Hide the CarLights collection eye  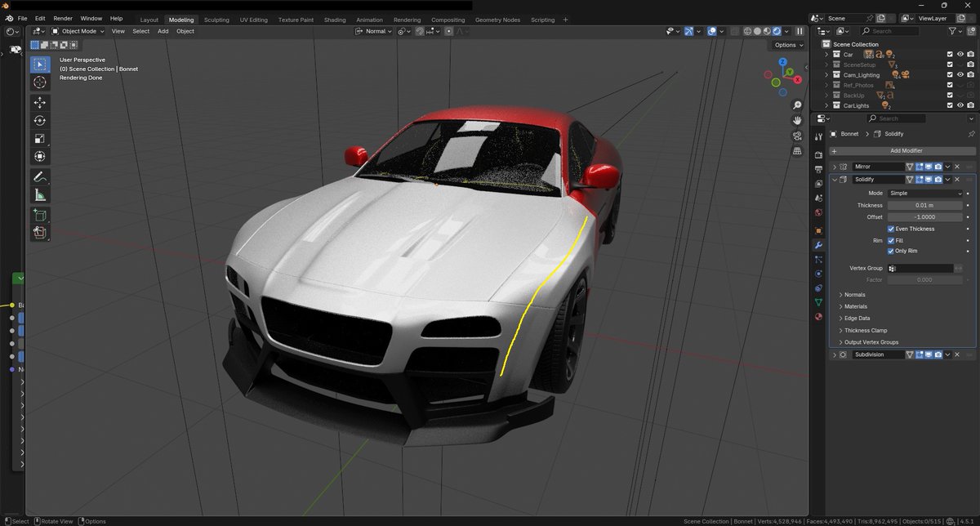(x=960, y=105)
